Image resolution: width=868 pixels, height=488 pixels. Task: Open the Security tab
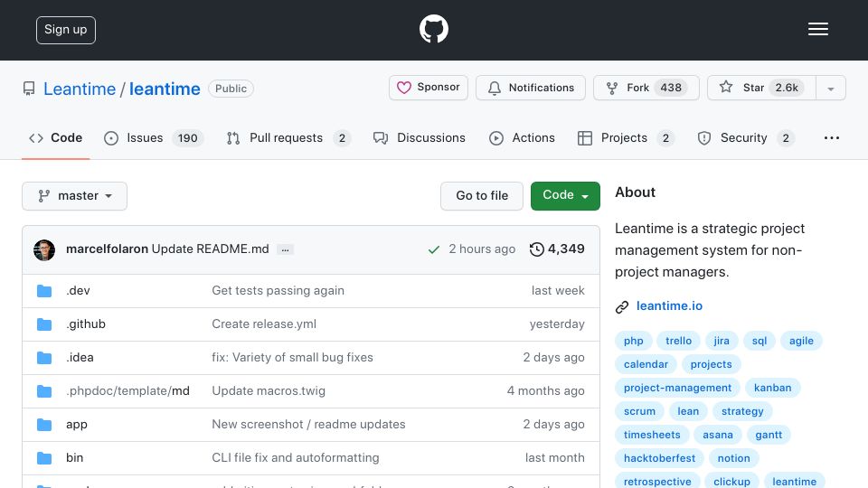pos(746,137)
